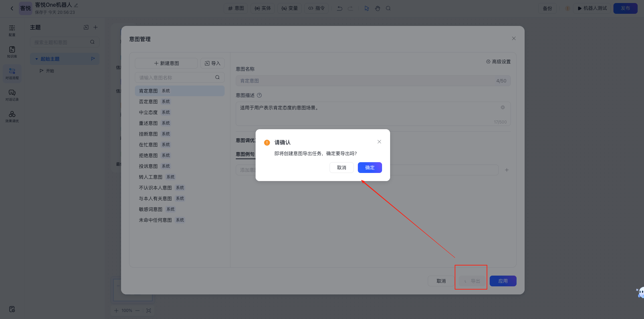Open 效果调优 sidebar icon
The image size is (644, 319).
pyautogui.click(x=12, y=116)
